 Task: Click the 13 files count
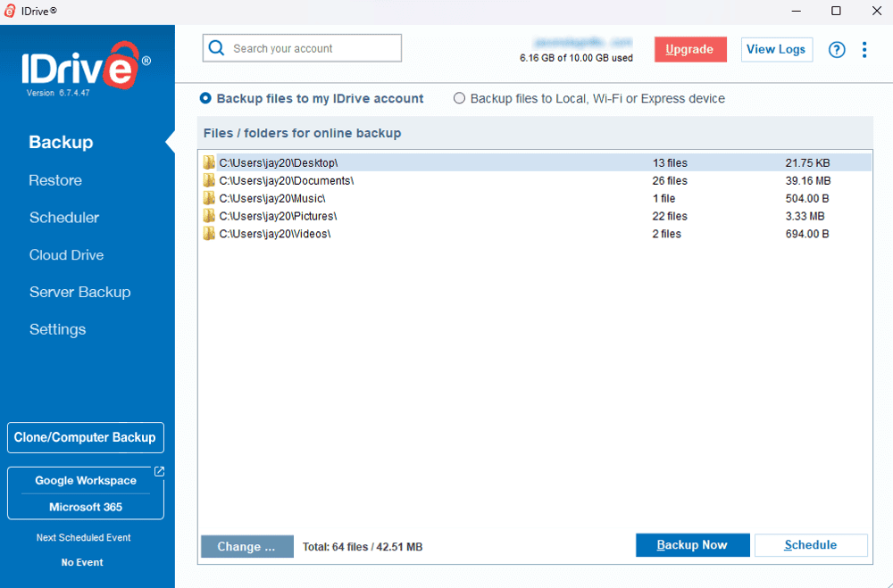[670, 162]
